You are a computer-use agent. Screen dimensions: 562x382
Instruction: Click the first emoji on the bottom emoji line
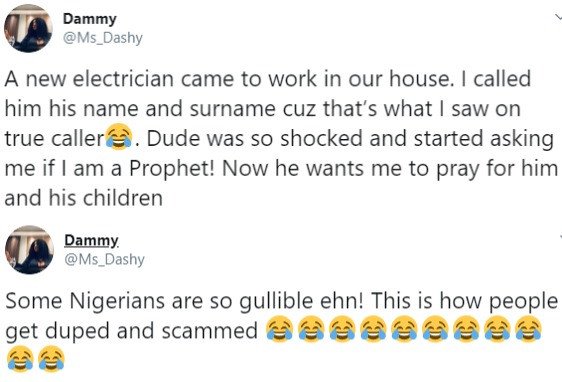20,359
